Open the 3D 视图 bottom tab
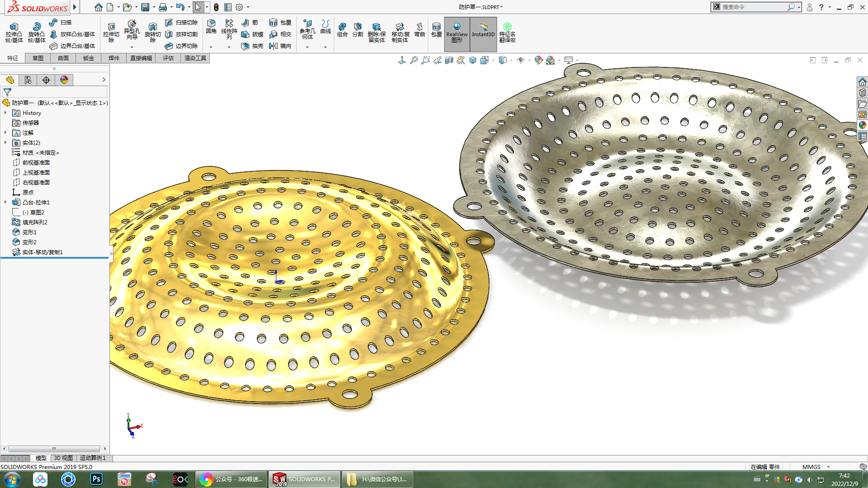The image size is (868, 488). point(63,458)
